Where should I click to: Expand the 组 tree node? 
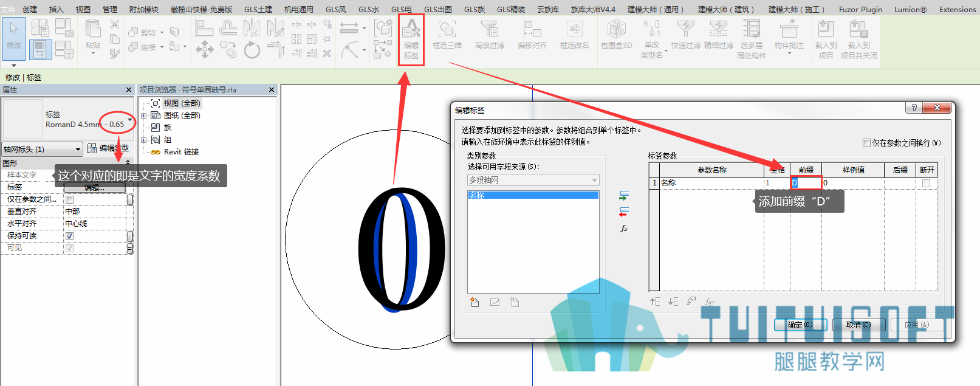144,140
